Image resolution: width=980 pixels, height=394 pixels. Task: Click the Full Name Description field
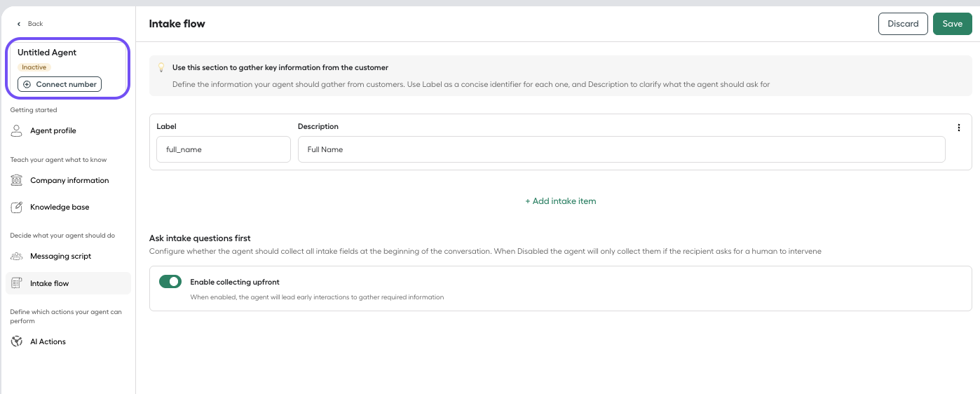pos(622,149)
